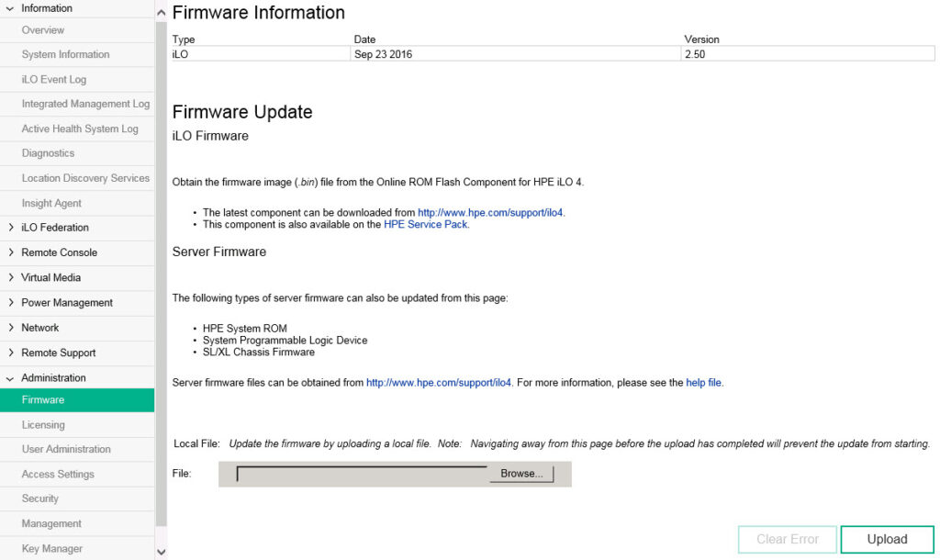Click the Date column header
The image size is (940, 560).
(x=364, y=39)
